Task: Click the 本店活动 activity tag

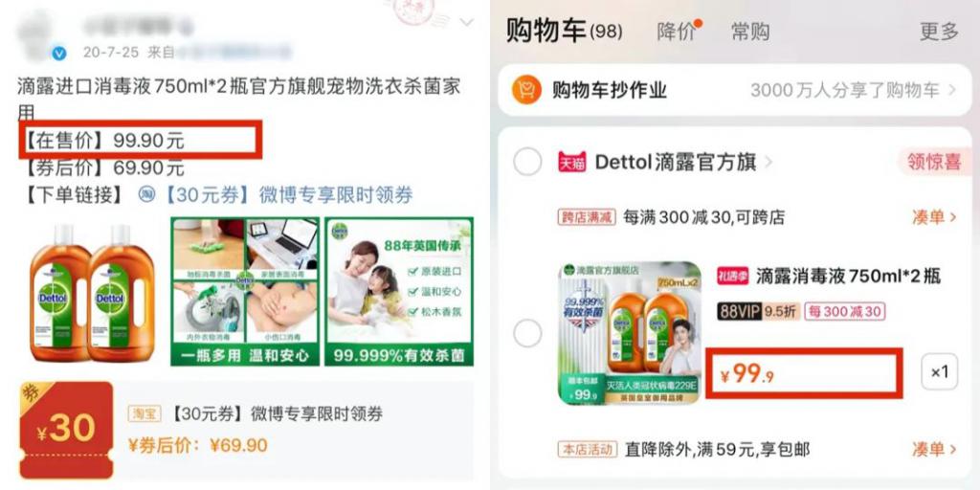Action: (x=588, y=449)
